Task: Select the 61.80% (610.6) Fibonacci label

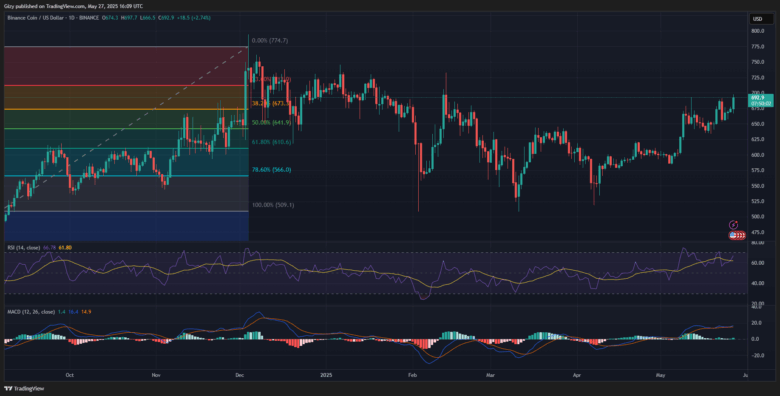Action: 272,142
